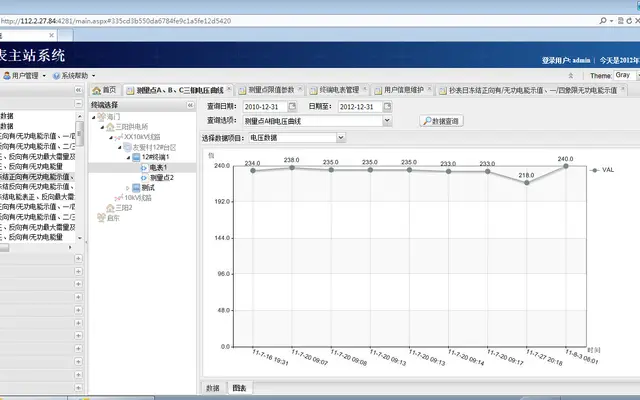Expand the 测试 tree node arrow
This screenshot has height=400, width=640.
click(127, 188)
